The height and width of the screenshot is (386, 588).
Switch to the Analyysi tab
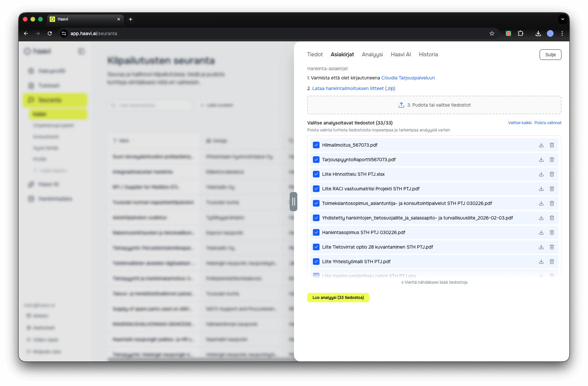pos(372,55)
